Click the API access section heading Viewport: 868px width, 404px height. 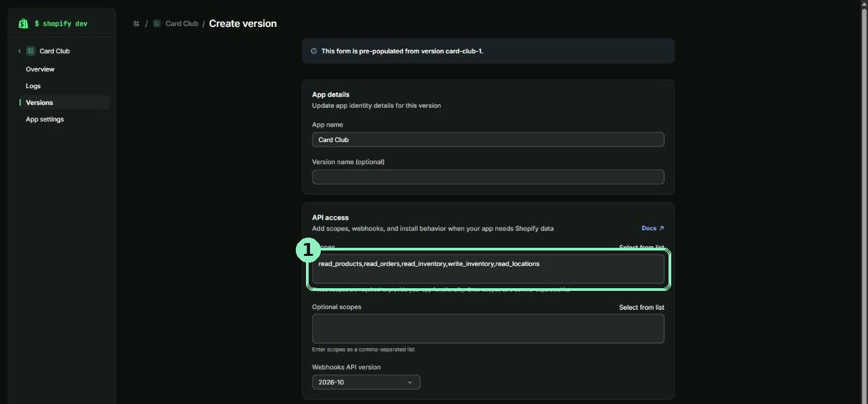click(330, 217)
